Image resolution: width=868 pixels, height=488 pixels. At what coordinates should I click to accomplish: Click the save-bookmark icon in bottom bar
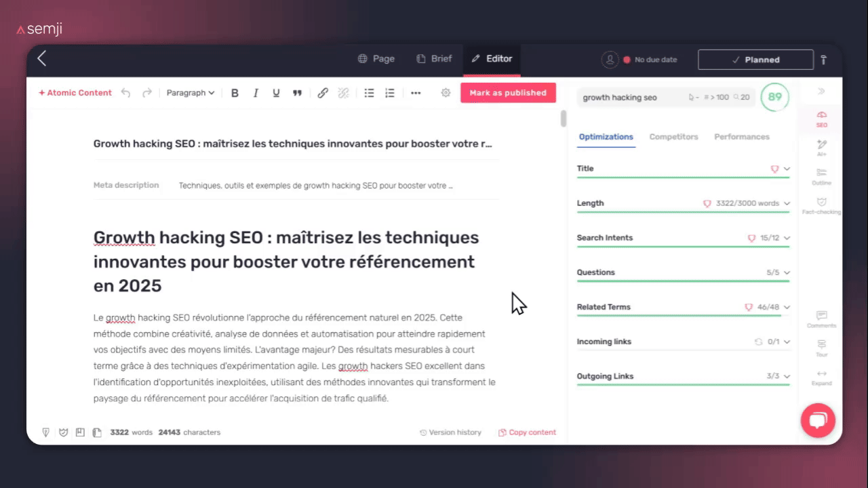[x=80, y=432]
